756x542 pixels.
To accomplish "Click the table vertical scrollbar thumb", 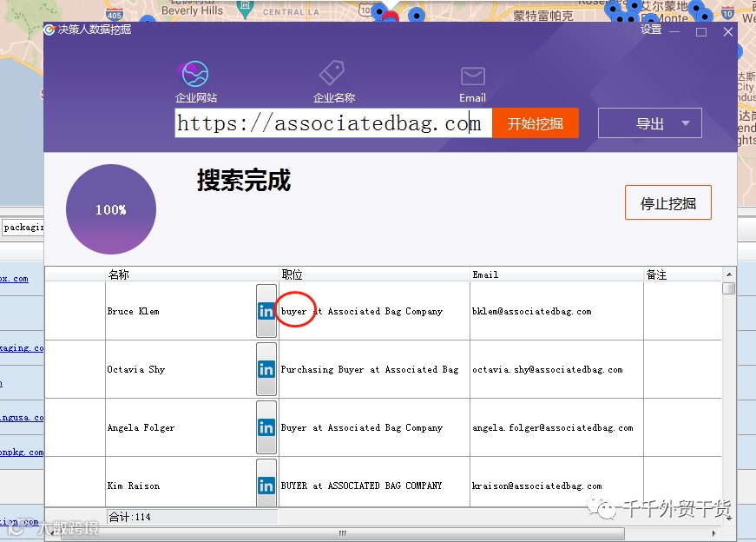I will [729, 288].
